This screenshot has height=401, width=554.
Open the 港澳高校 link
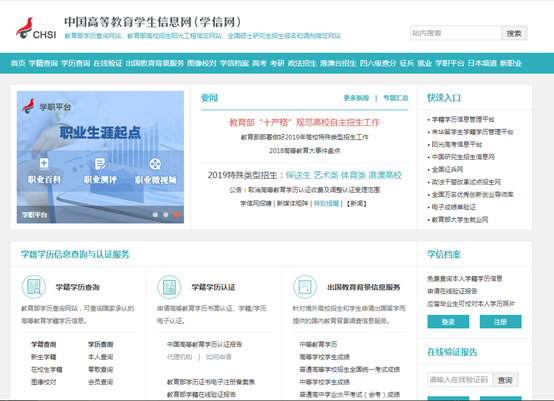(x=385, y=175)
